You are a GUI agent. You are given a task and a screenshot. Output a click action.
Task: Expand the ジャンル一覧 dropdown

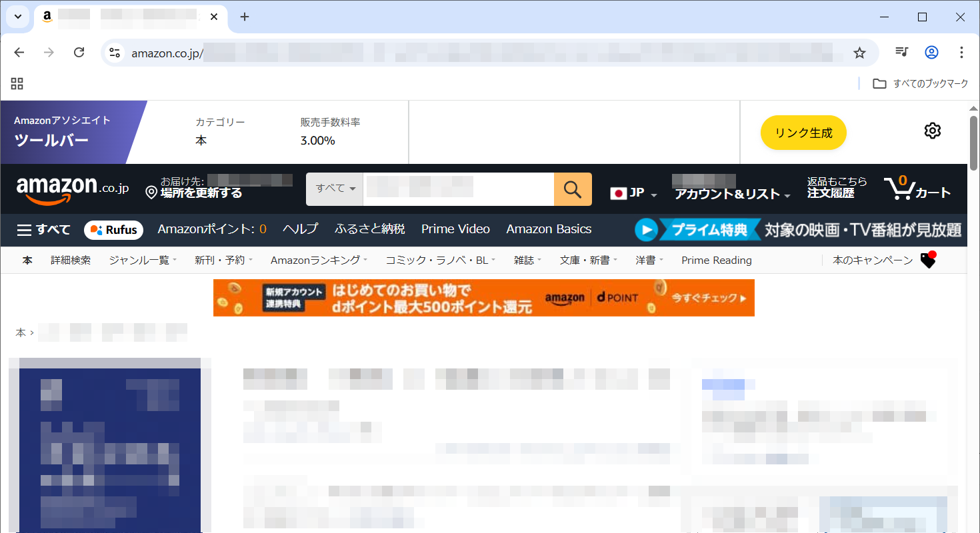143,261
